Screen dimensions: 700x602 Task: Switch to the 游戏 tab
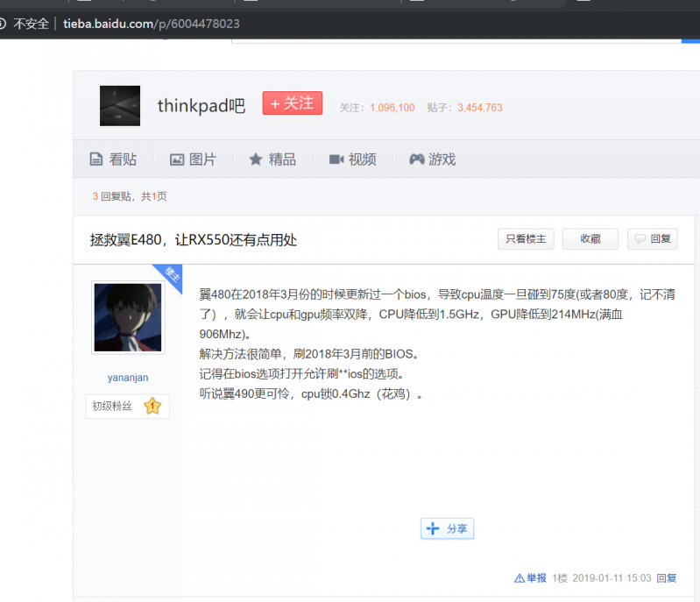[x=432, y=159]
